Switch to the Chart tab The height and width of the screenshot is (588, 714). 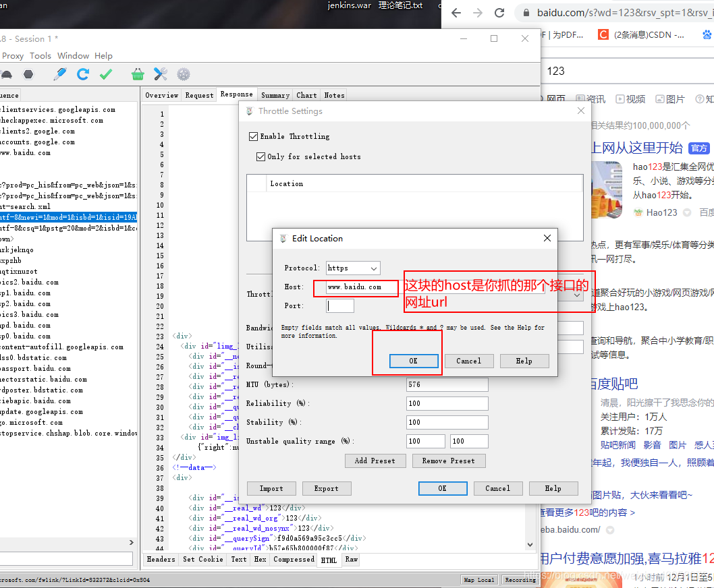[x=306, y=95]
